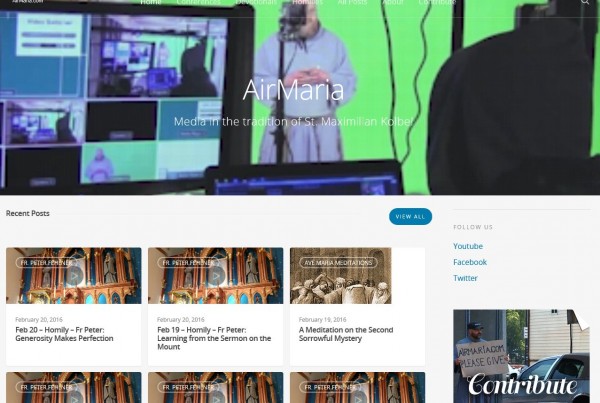Play the Feb 19 homily video thumbnail
The width and height of the screenshot is (600, 403).
coord(215,277)
